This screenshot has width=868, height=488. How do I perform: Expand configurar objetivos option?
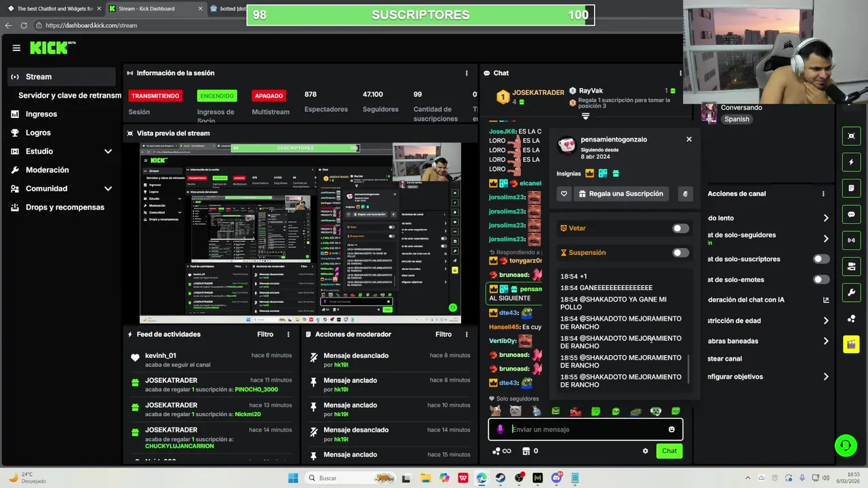point(826,377)
